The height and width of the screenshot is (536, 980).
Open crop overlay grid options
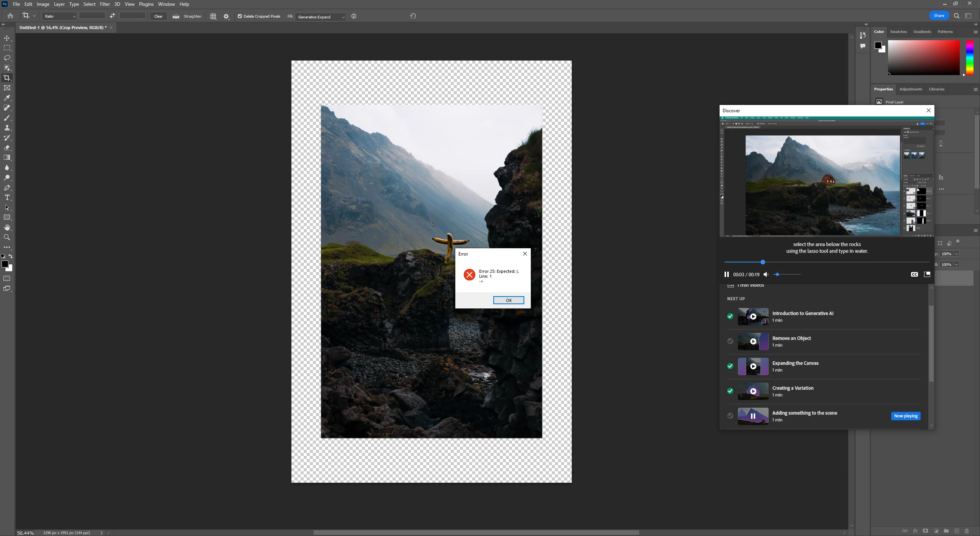[213, 16]
